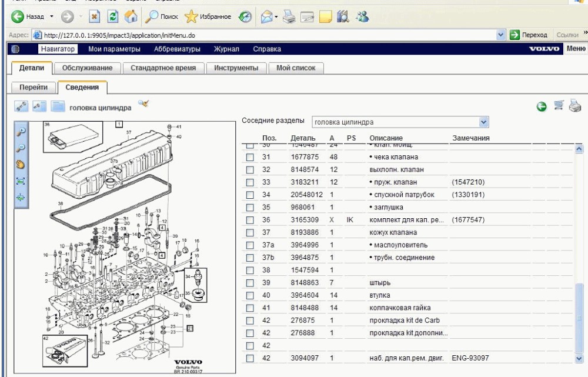The height and width of the screenshot is (377, 588).
Task: Open the Mail icon dropdown arrow
Action: (276, 16)
